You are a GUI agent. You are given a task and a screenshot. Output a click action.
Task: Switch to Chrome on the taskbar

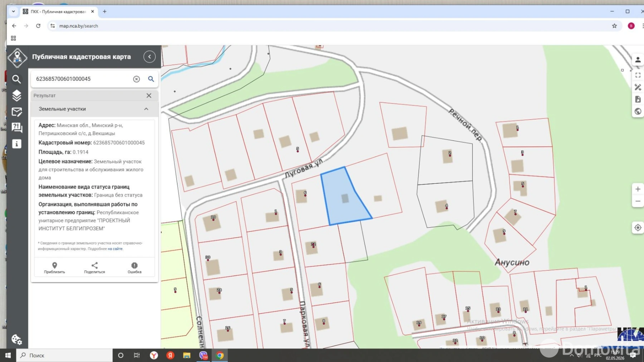click(x=220, y=355)
